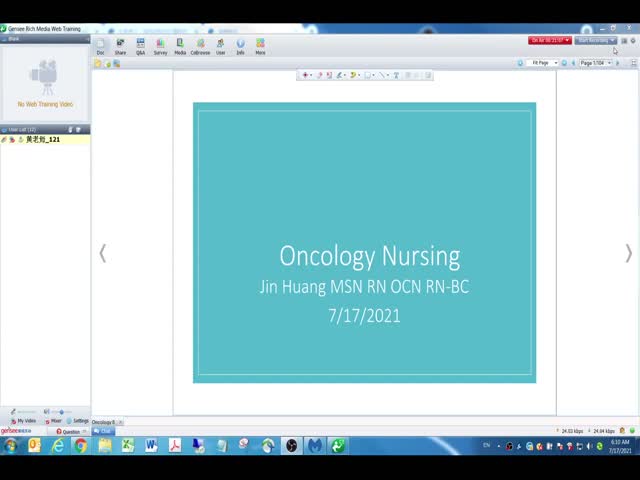Image resolution: width=640 pixels, height=480 pixels.
Task: Click the green connection status indicator
Action: pyautogui.click(x=632, y=431)
